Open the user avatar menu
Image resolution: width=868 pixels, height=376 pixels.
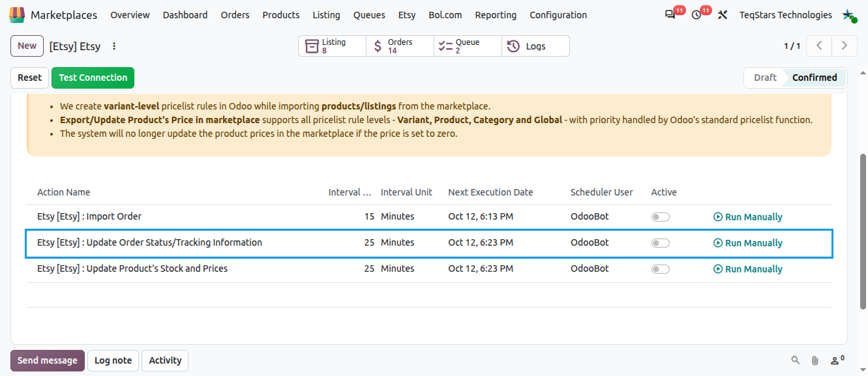pos(849,15)
